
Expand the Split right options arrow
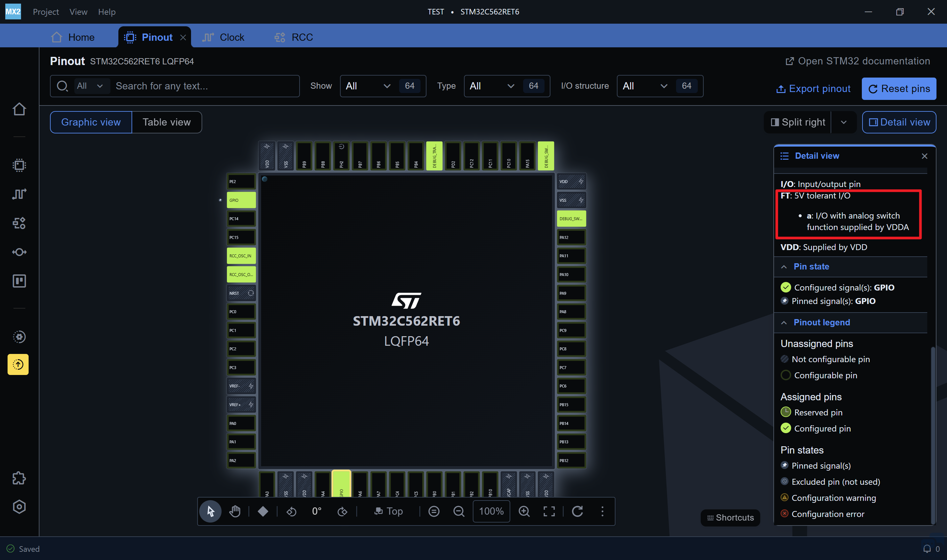tap(844, 122)
